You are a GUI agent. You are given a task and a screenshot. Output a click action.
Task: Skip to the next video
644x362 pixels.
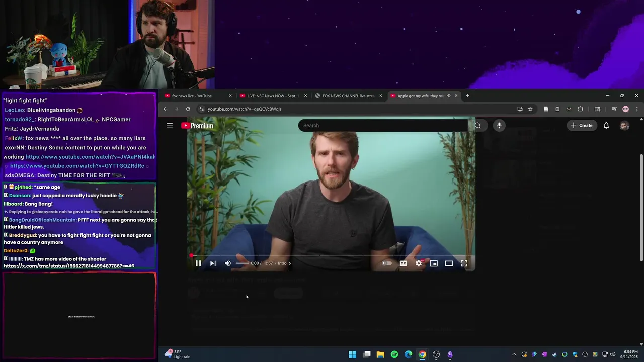tap(213, 263)
